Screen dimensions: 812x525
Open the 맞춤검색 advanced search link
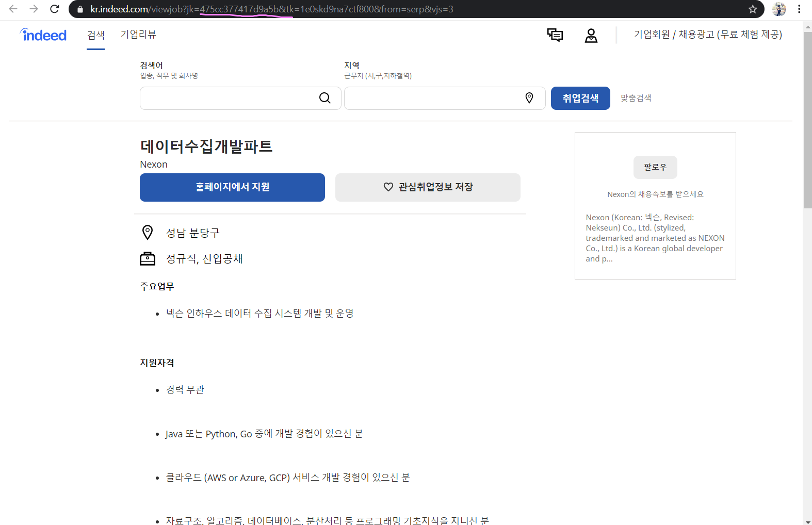[x=636, y=98]
